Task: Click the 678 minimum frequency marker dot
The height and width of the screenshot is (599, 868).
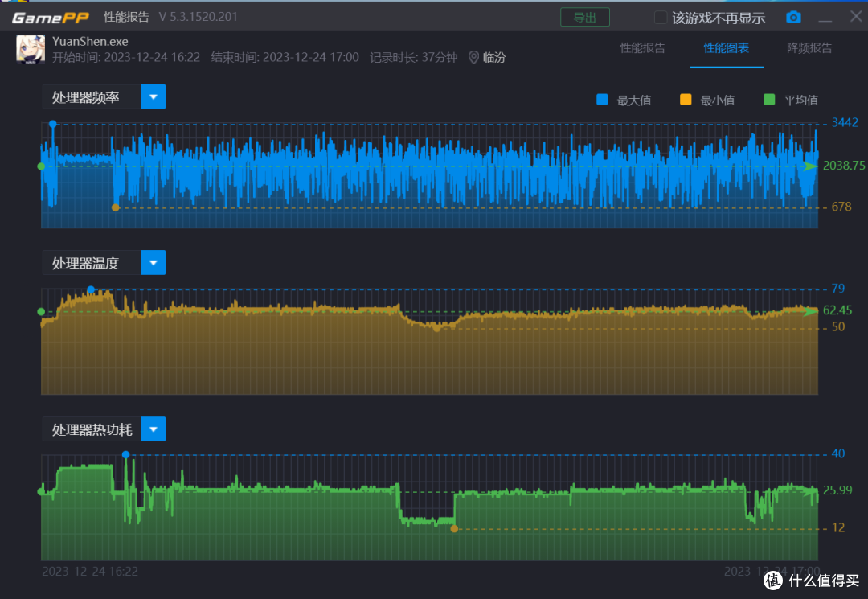Action: pyautogui.click(x=115, y=207)
